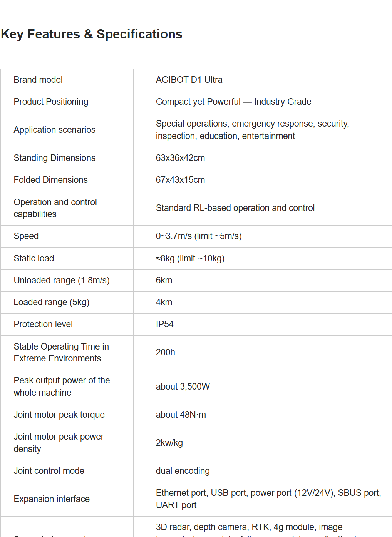
Task: Click the Key Features & Specifications heading
Action: click(x=92, y=34)
